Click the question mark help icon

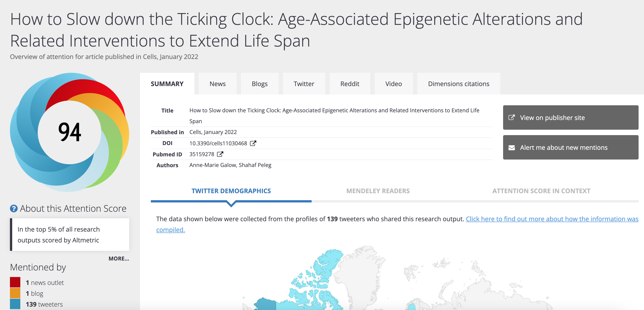tap(14, 208)
